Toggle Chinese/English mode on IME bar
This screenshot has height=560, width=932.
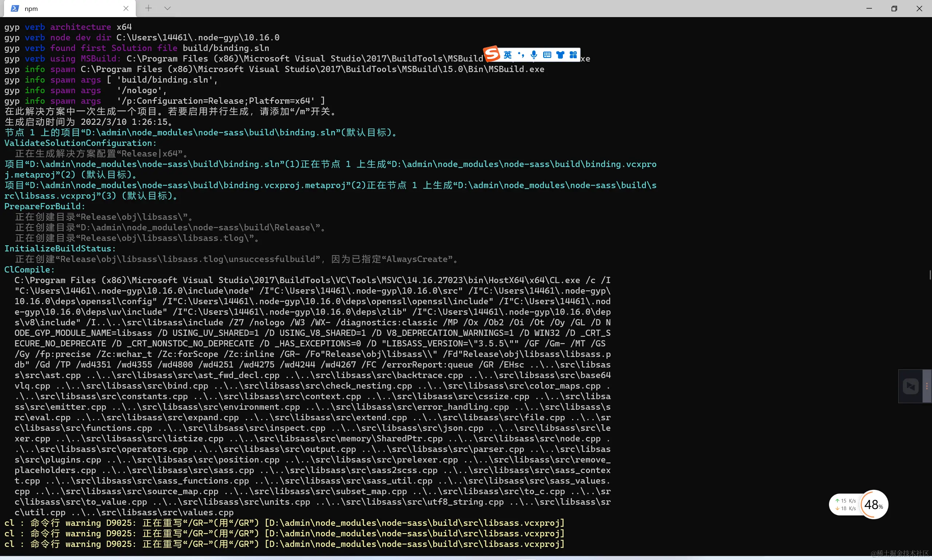tap(508, 55)
